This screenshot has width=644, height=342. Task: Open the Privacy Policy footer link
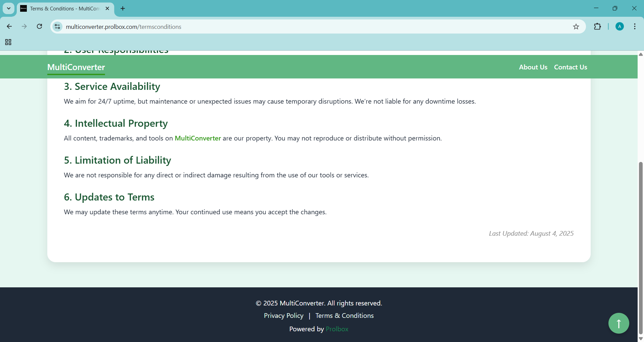tap(283, 316)
